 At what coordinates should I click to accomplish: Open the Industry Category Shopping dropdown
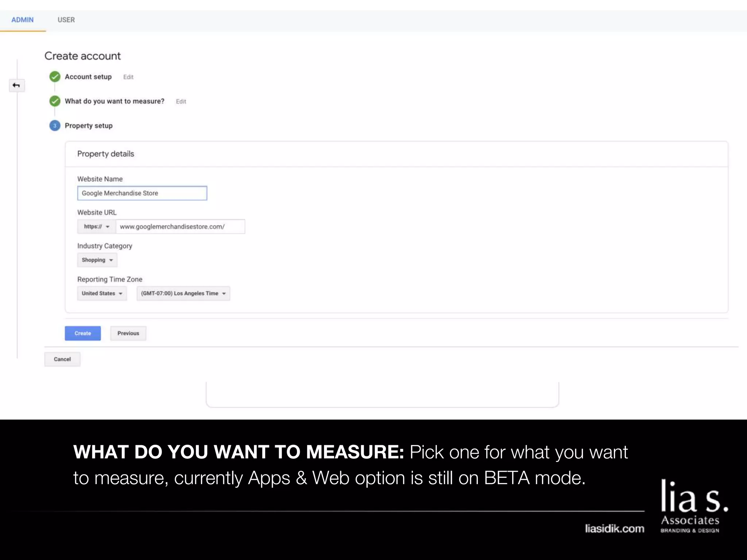[97, 260]
